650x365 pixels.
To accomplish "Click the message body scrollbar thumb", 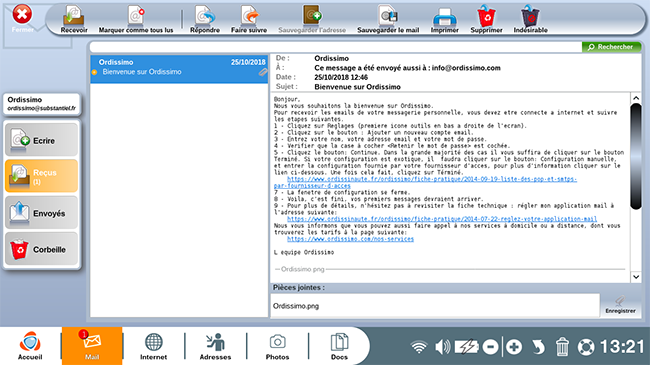I will coord(636,157).
